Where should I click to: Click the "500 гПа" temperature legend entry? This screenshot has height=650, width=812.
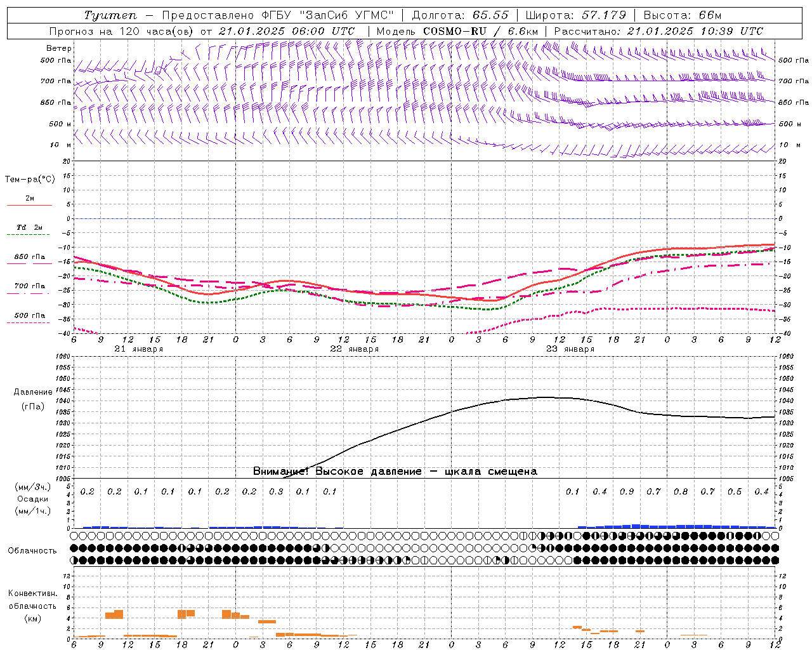click(x=30, y=315)
